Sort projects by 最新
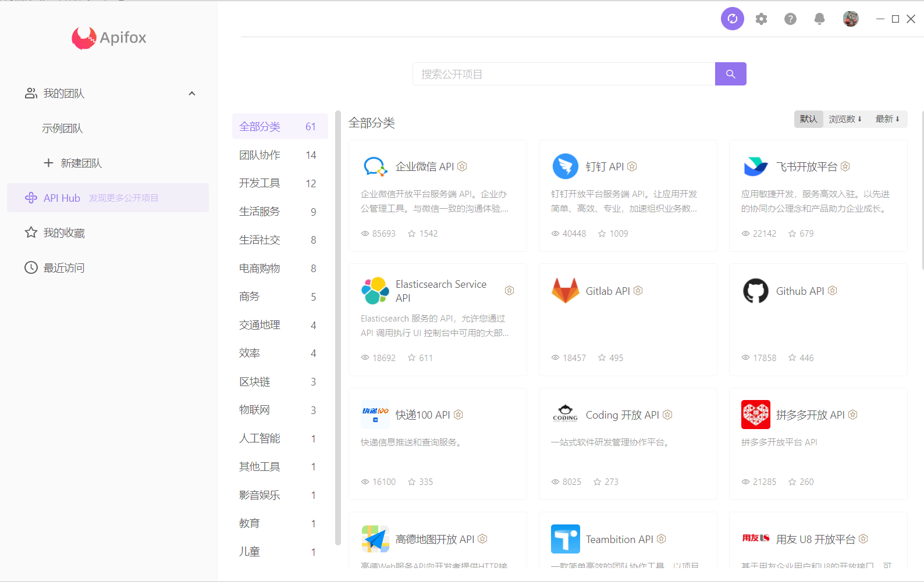924x582 pixels. pyautogui.click(x=887, y=119)
